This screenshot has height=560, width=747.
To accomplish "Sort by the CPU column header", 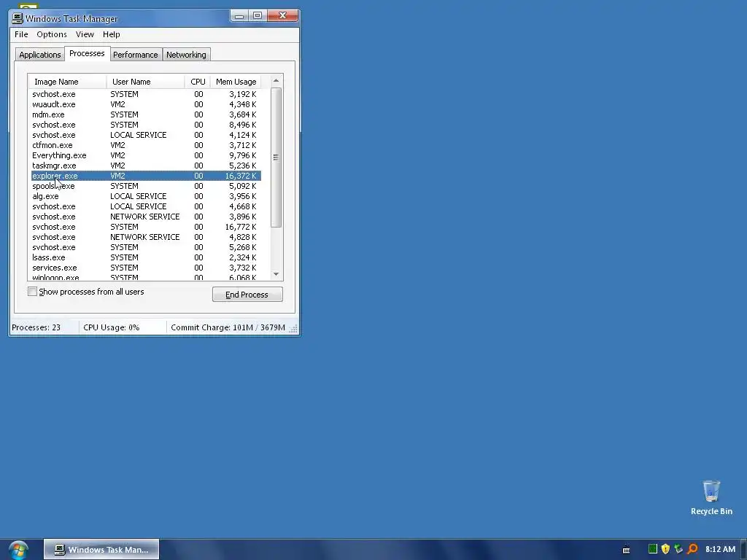I will point(198,82).
